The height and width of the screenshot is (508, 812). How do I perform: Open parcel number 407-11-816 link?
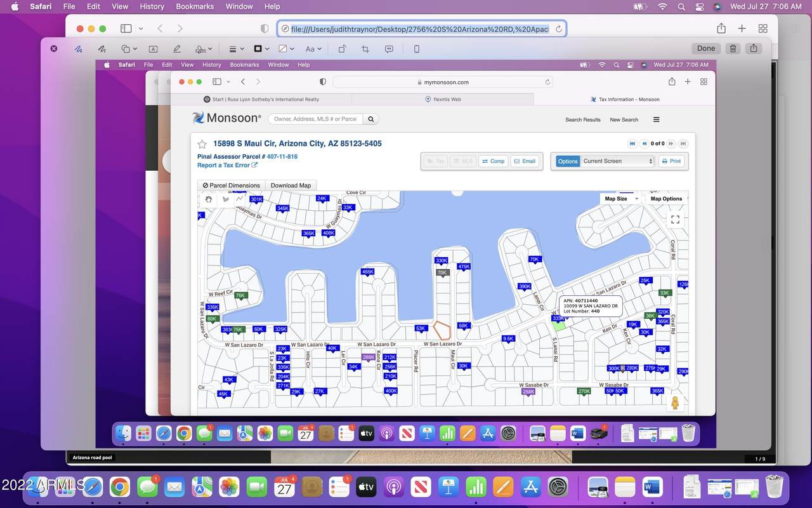pyautogui.click(x=282, y=156)
